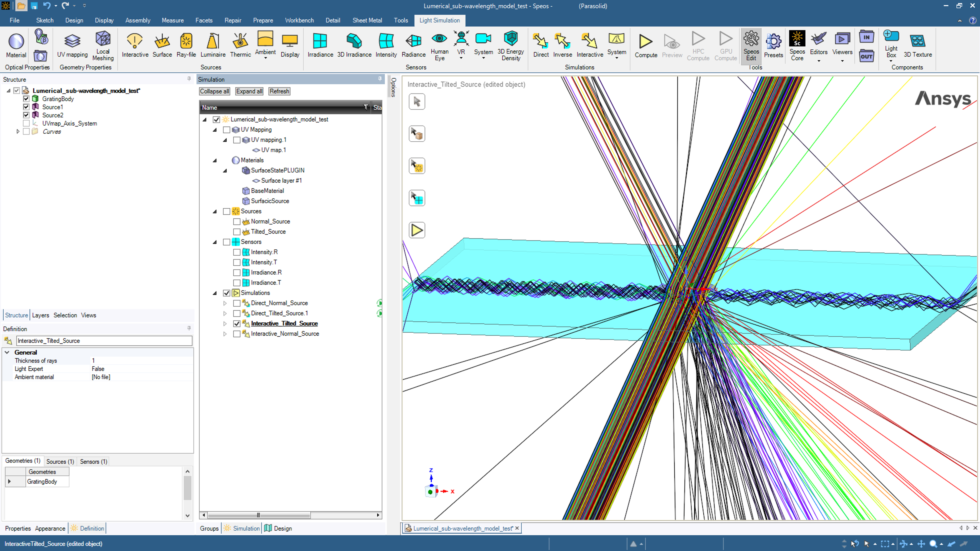Expand the Interactive_Normal_Source simulation
The height and width of the screenshot is (551, 980).
pyautogui.click(x=225, y=334)
